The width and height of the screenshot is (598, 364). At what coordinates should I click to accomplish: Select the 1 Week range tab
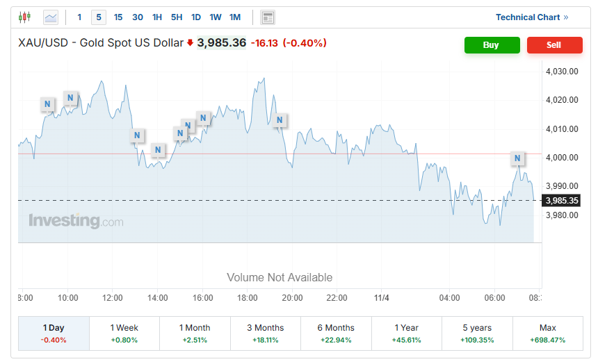pyautogui.click(x=124, y=333)
